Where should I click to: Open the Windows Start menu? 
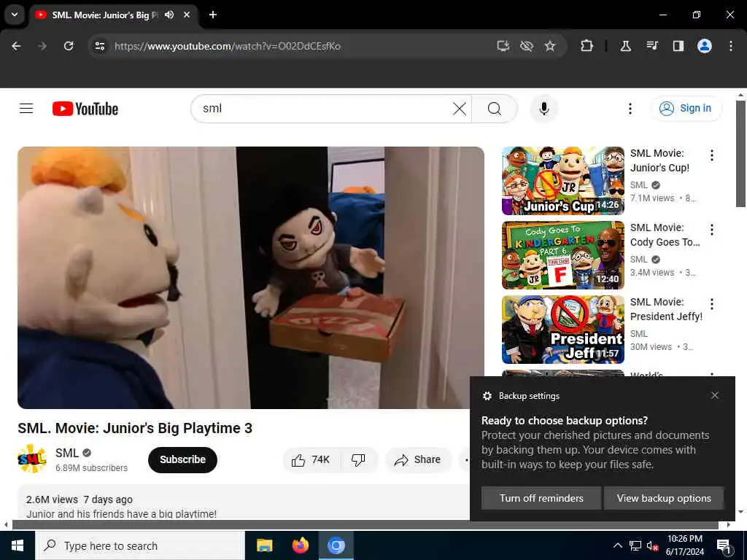click(18, 545)
